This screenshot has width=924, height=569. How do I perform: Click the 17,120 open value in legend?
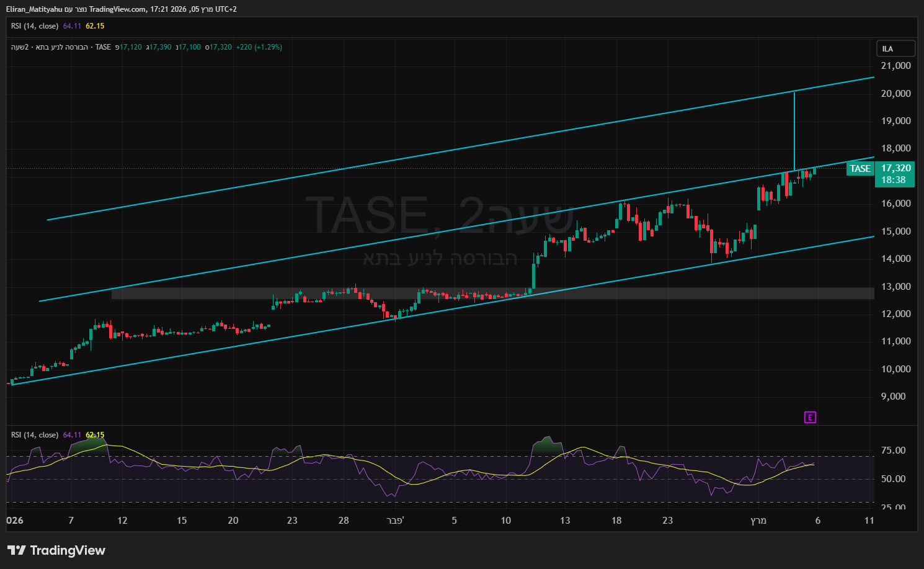[130, 47]
